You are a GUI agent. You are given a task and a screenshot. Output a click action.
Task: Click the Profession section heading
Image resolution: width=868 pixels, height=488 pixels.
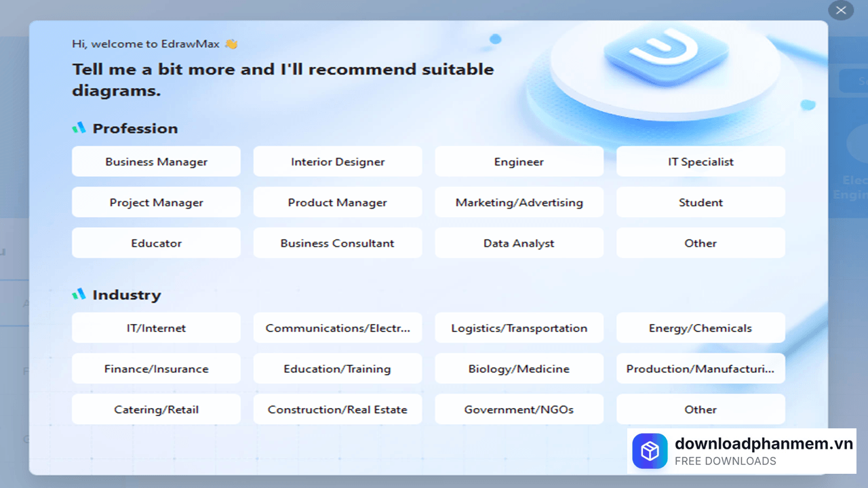135,128
